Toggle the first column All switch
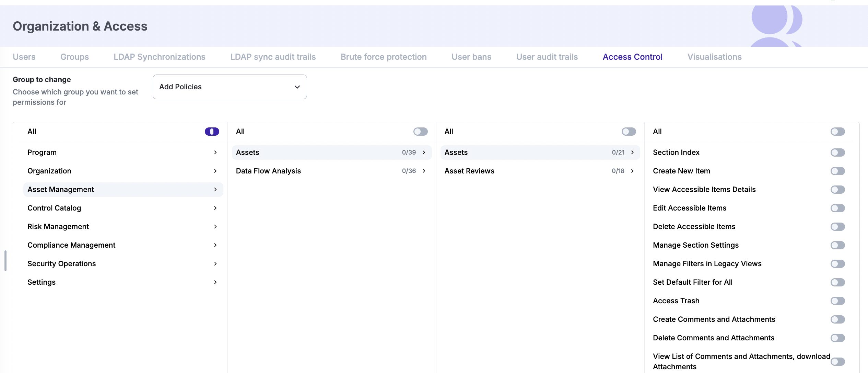The image size is (868, 373). (x=212, y=132)
